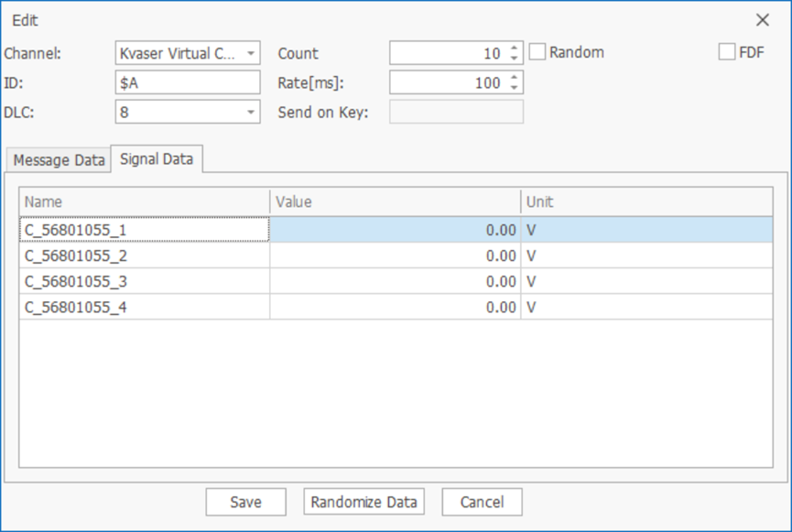Expand the DLC dropdown
This screenshot has width=792, height=532.
point(251,112)
